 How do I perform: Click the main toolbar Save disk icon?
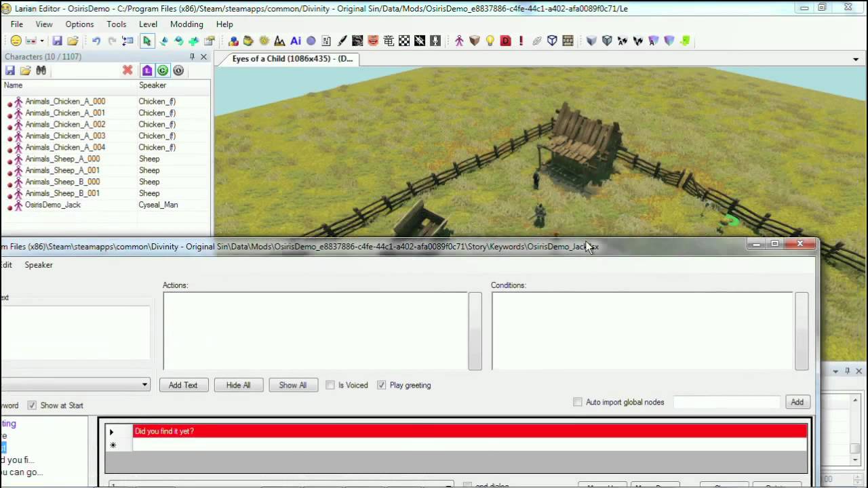click(x=58, y=41)
